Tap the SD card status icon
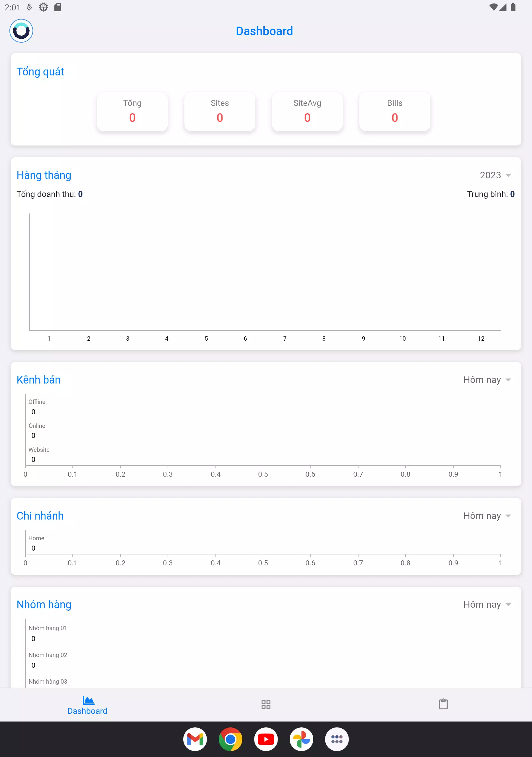Image resolution: width=532 pixels, height=757 pixels. click(58, 7)
